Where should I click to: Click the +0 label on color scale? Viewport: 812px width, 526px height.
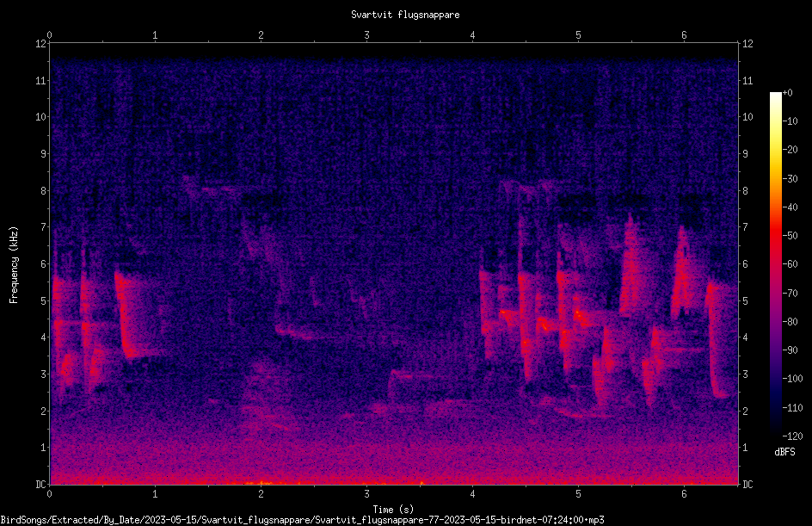point(788,93)
